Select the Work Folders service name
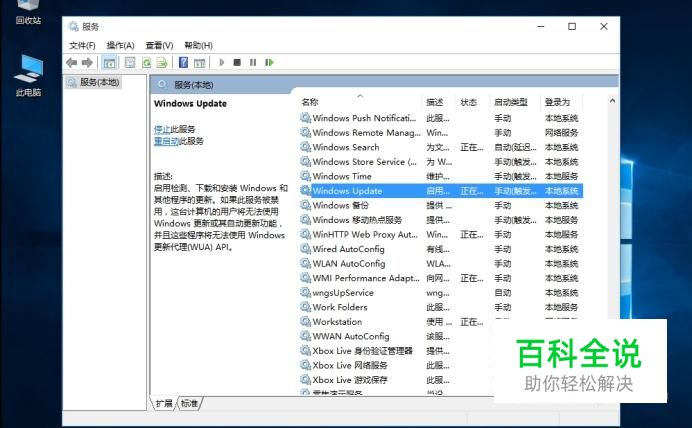This screenshot has height=428, width=692. (340, 308)
